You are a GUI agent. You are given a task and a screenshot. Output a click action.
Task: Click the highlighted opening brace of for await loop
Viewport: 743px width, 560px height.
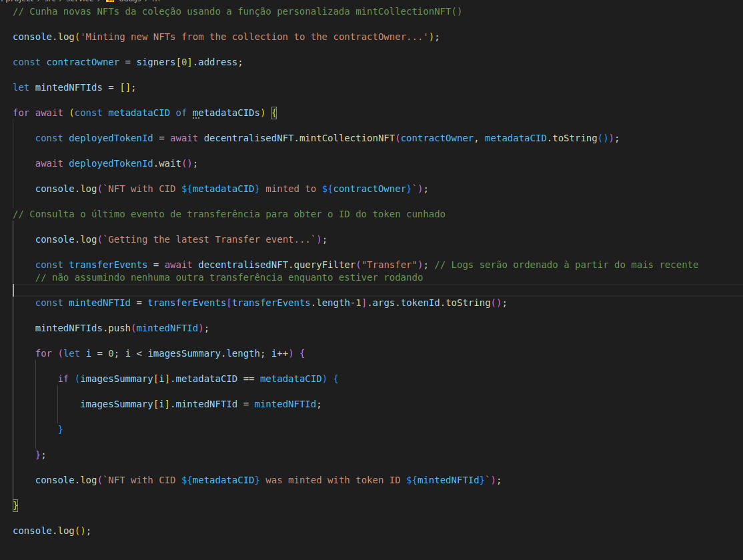273,113
